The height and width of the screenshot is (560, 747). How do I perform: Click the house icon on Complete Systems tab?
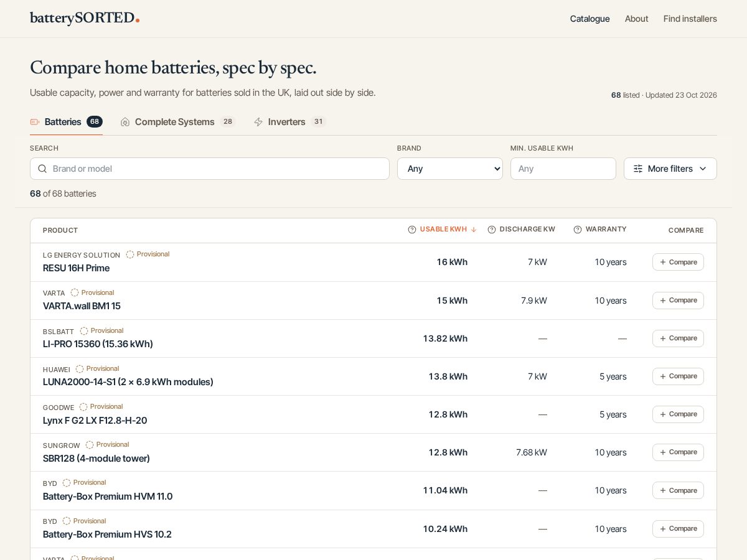pyautogui.click(x=125, y=122)
